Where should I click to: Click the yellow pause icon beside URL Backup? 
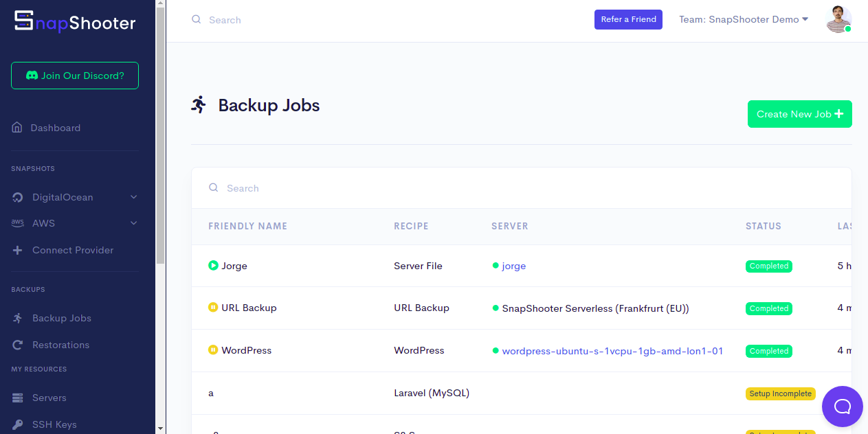(213, 308)
